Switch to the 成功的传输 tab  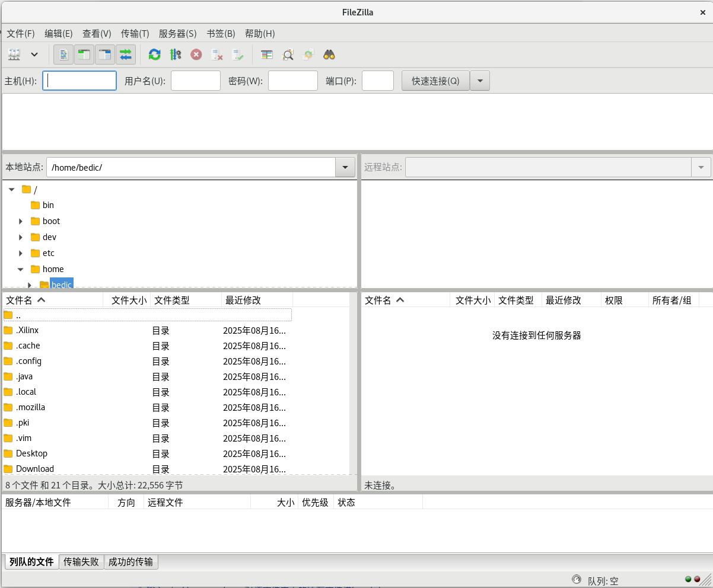[130, 562]
